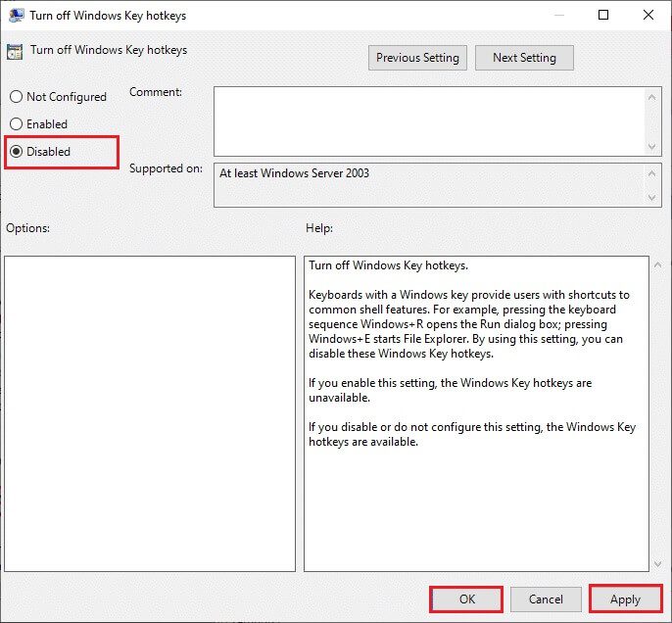Click the Previous Setting button
Image resolution: width=672 pixels, height=623 pixels.
(417, 58)
